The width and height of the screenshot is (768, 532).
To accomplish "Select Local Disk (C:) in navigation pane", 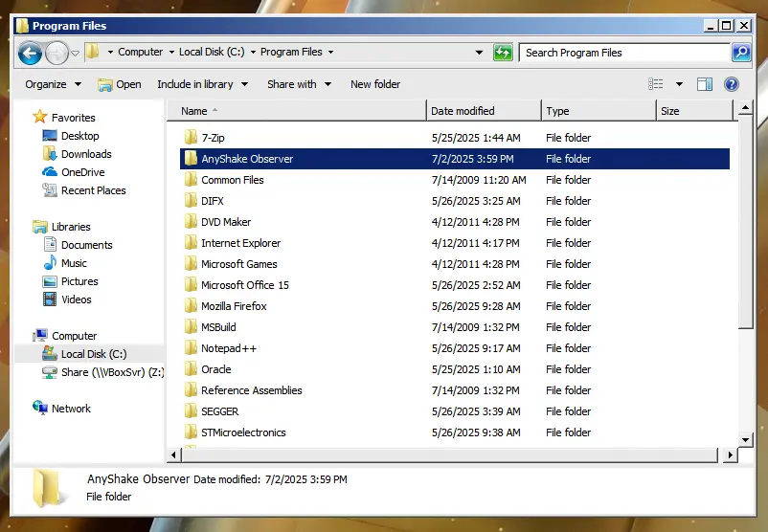I will pyautogui.click(x=84, y=354).
